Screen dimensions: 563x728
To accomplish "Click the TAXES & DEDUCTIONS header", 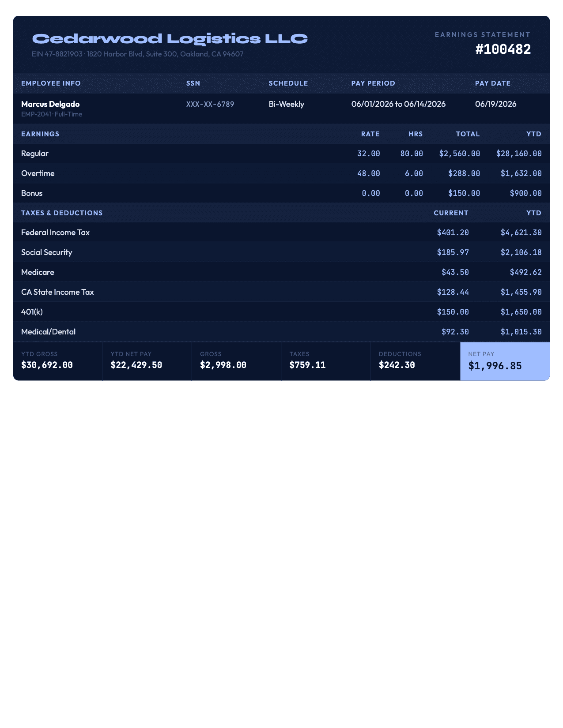I will [62, 213].
